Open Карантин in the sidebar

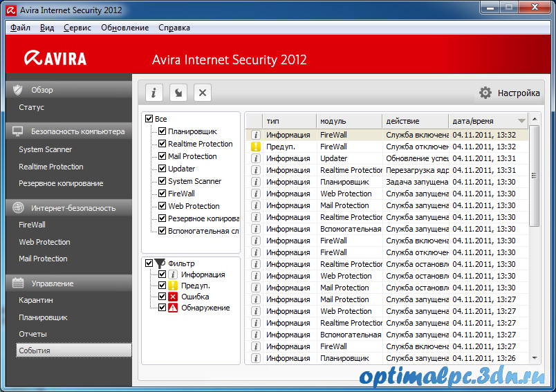[36, 300]
